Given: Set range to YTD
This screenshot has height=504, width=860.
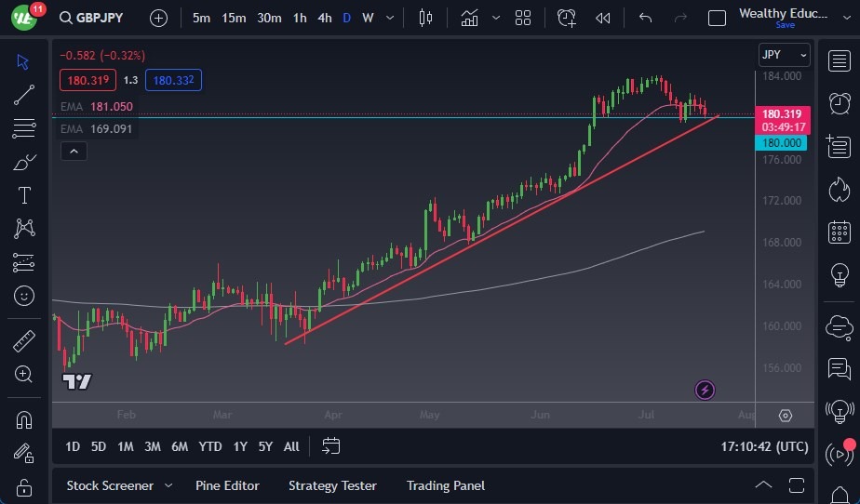Looking at the screenshot, I should [210, 446].
